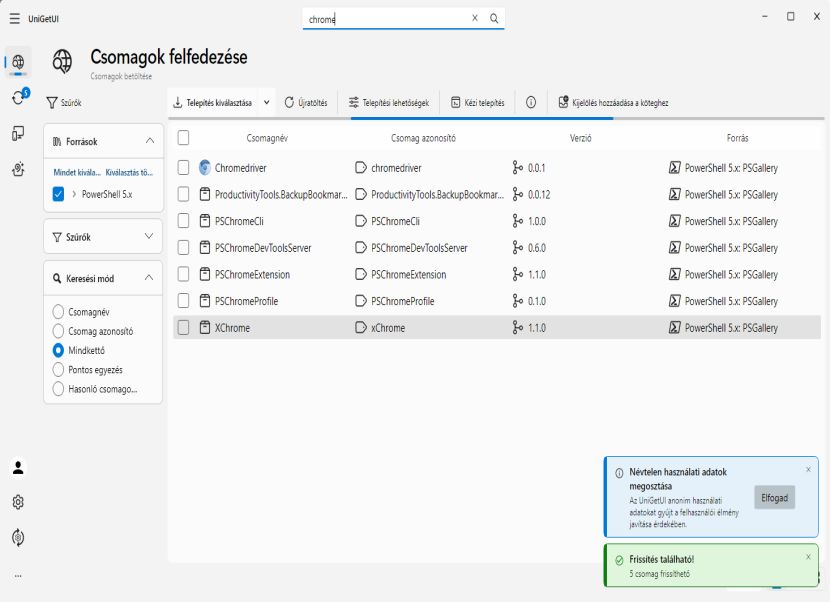Click version 1.0.0 of PSChromeCli
Screen dimensions: 830x602
coord(537,221)
